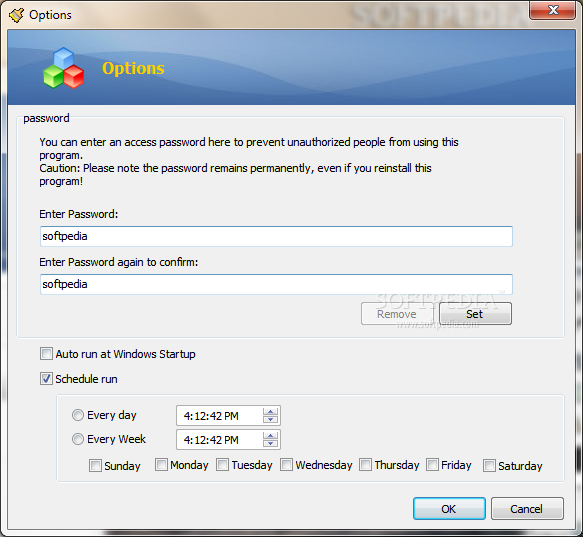583x537 pixels.
Task: Select the Every day radio option
Action: pos(78,415)
